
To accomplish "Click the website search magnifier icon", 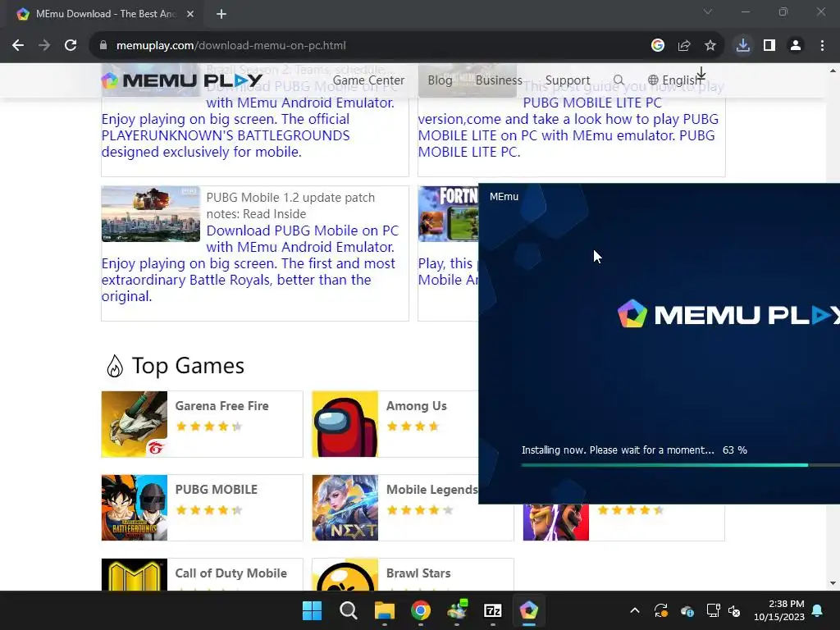I will click(x=619, y=80).
